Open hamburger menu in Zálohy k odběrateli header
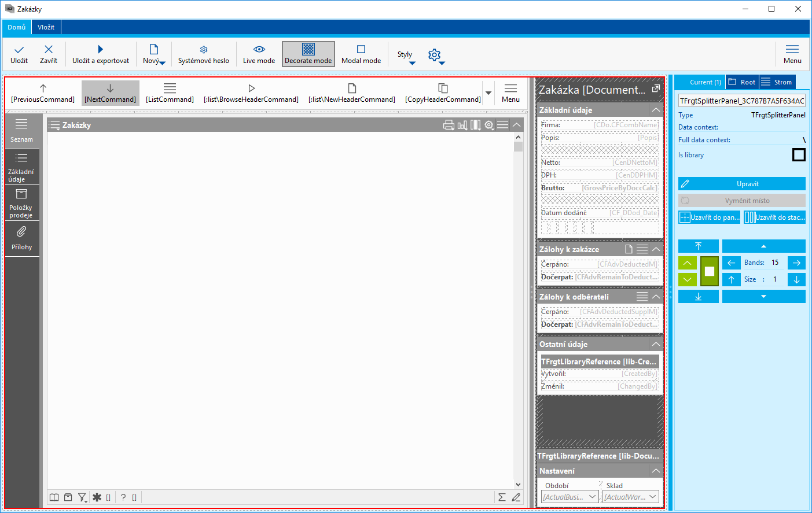 [x=642, y=297]
